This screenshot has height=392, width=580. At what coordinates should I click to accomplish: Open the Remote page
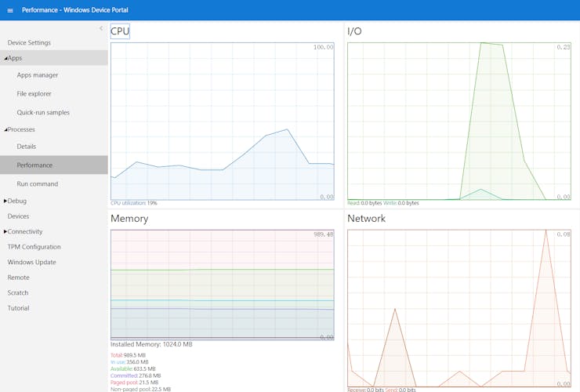18,278
